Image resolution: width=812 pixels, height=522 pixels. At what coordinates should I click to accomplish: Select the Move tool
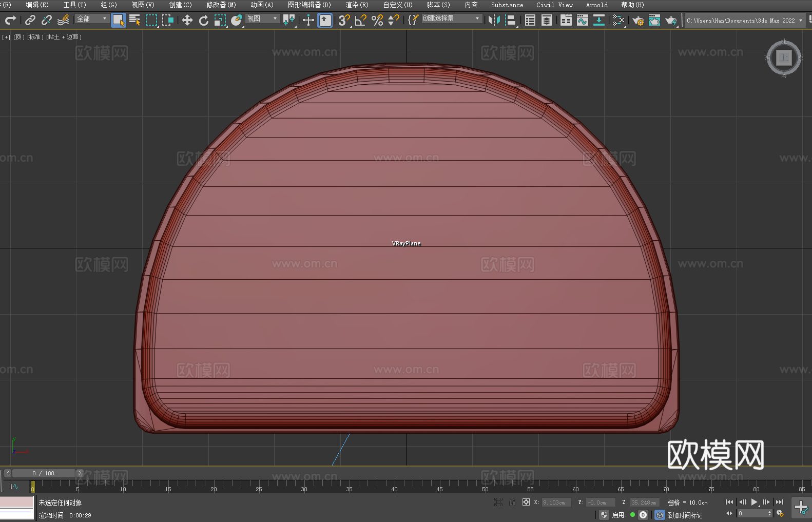click(187, 20)
